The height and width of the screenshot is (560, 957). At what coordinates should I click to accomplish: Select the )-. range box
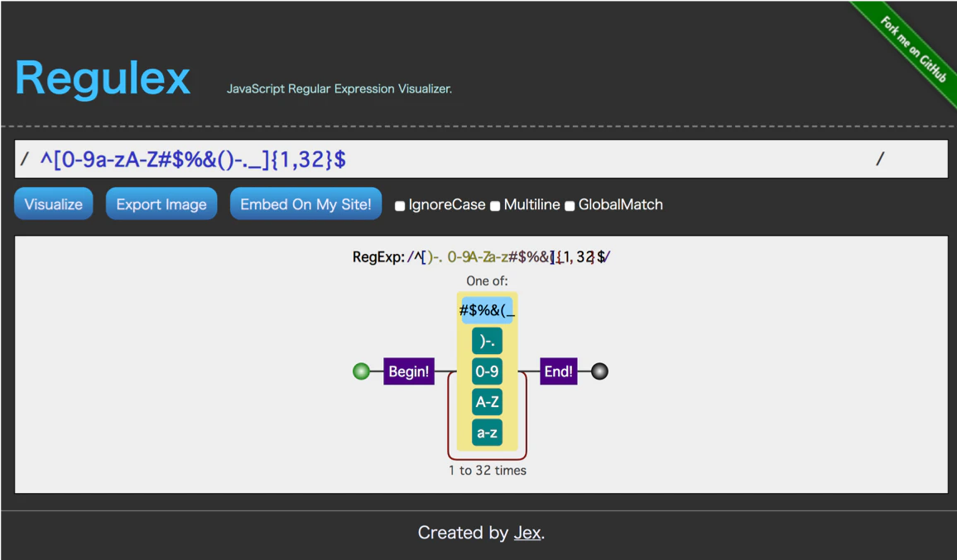coord(487,341)
